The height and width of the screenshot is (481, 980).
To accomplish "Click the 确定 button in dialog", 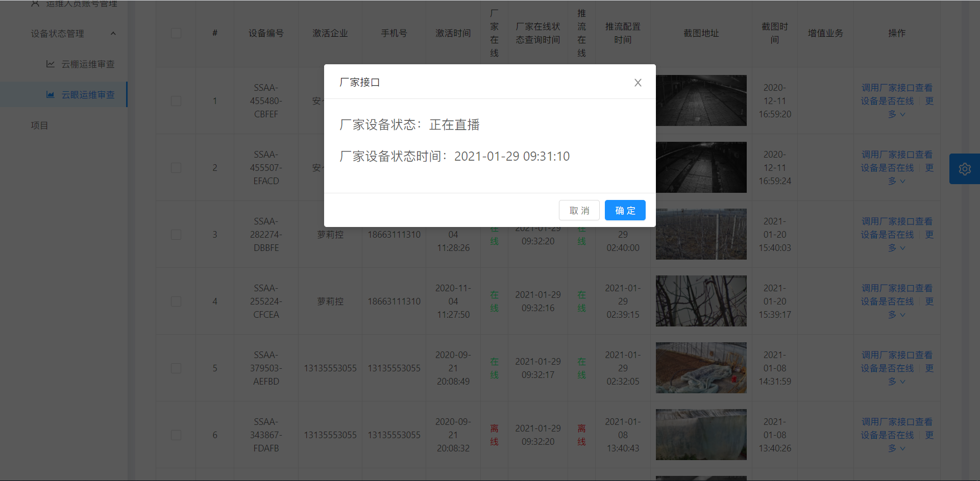I will [x=625, y=210].
